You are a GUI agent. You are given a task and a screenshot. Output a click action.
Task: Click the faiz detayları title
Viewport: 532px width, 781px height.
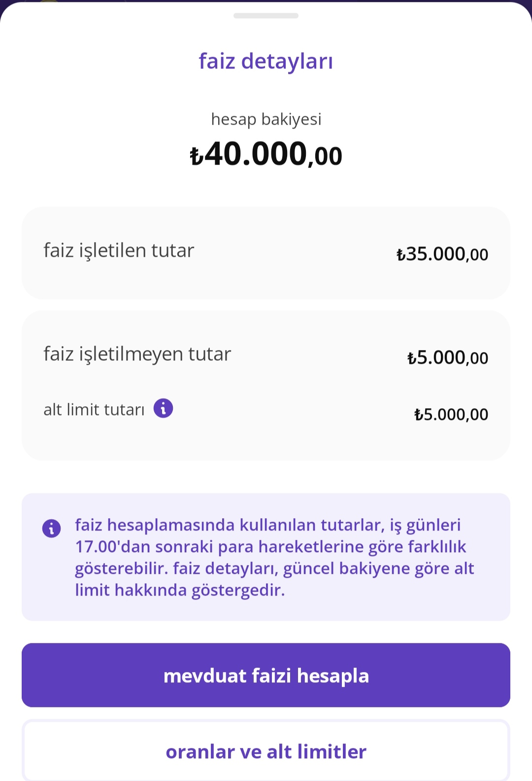click(266, 61)
